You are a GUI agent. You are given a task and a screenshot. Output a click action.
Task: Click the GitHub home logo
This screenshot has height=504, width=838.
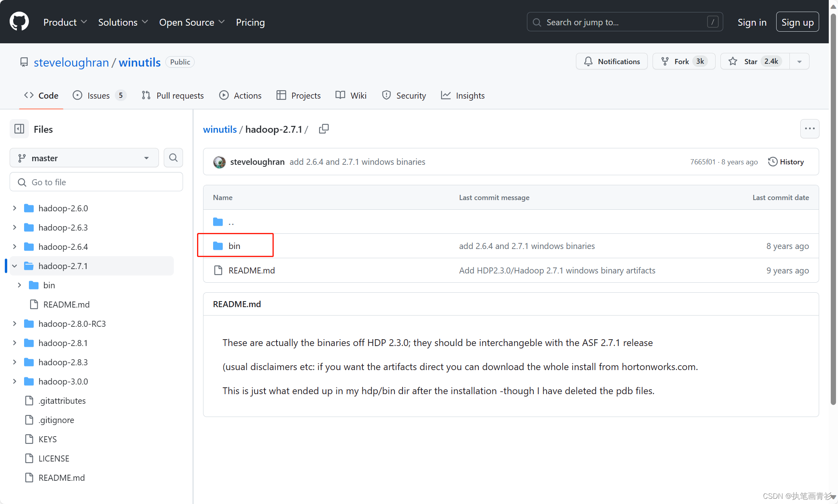(18, 21)
